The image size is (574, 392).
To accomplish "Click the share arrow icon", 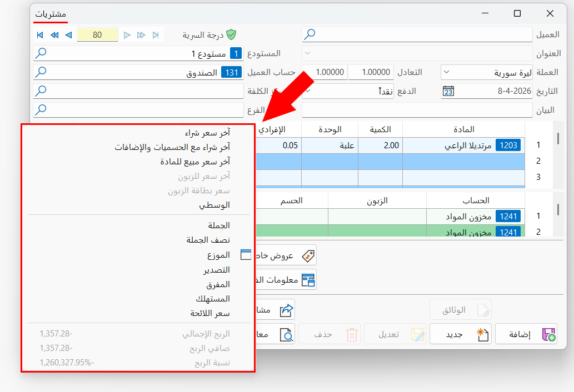I will pos(287,310).
